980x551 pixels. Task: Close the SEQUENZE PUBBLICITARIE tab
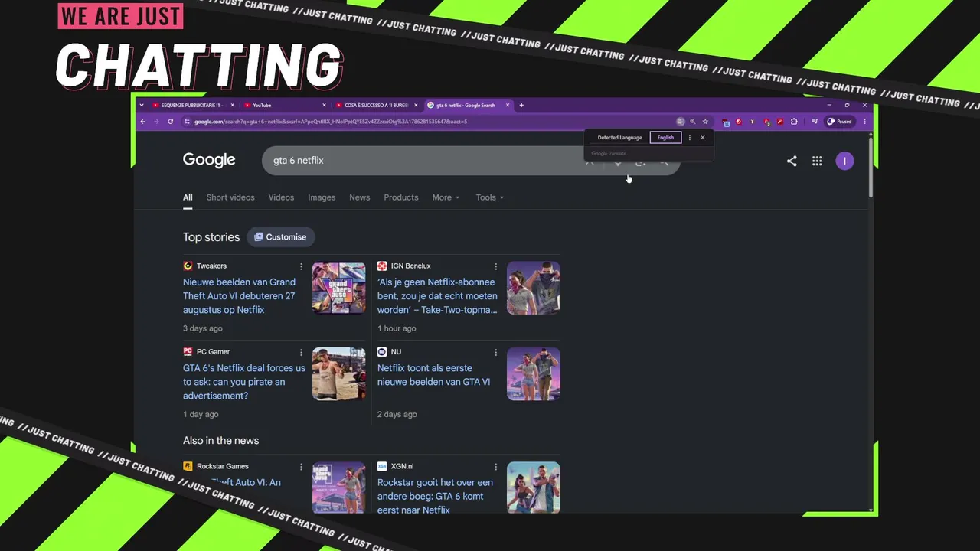pos(232,105)
